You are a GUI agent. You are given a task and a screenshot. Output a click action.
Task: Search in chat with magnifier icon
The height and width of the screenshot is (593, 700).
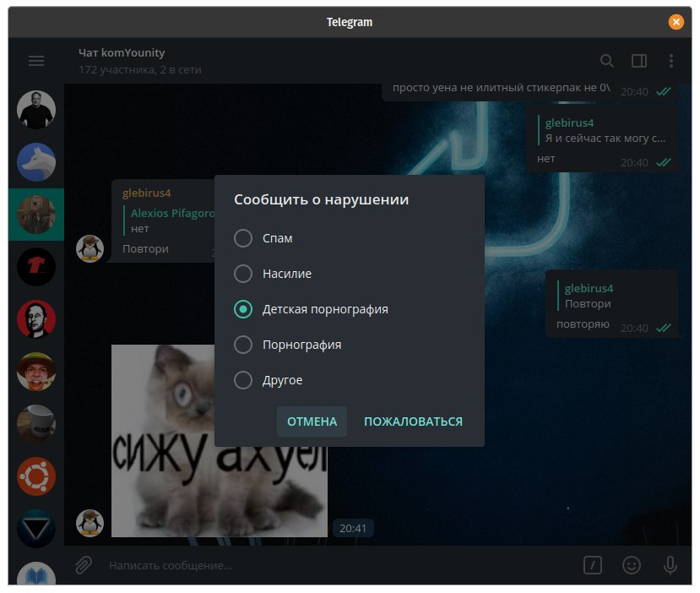point(607,61)
